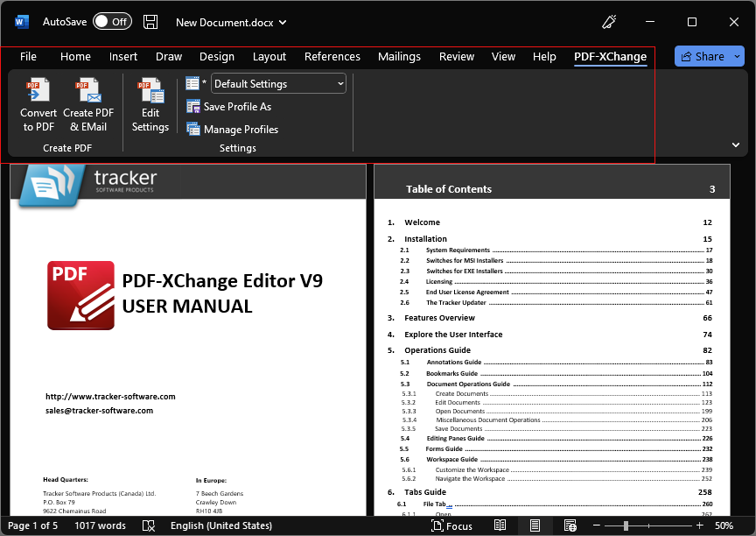Switch to Read Mode view
756x536 pixels.
(500, 525)
